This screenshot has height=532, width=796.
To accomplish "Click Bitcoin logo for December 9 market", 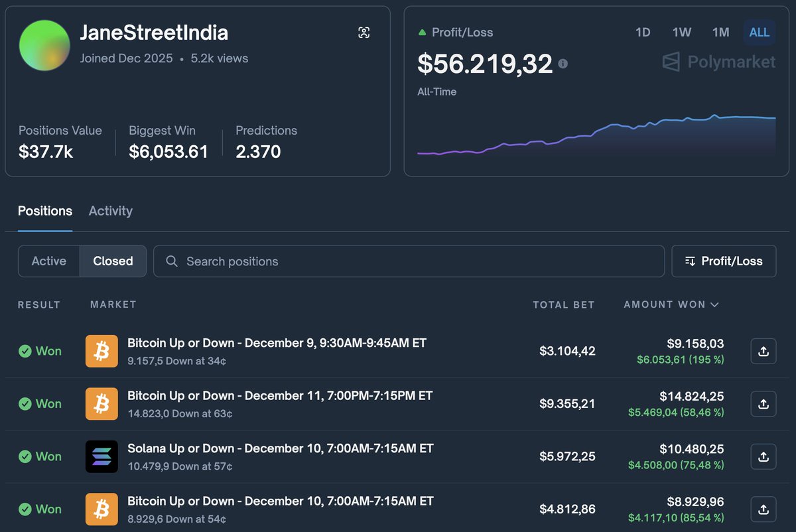I will click(x=101, y=352).
